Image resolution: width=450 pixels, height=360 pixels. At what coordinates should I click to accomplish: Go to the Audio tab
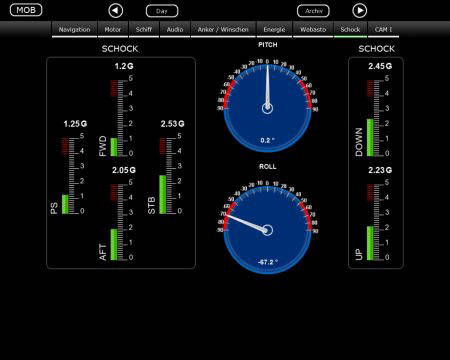click(x=175, y=29)
